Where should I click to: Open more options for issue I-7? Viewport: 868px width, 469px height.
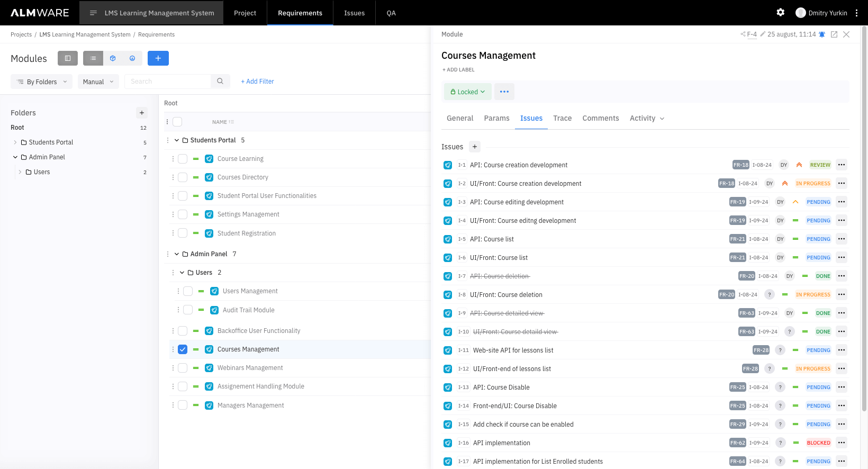(x=842, y=276)
